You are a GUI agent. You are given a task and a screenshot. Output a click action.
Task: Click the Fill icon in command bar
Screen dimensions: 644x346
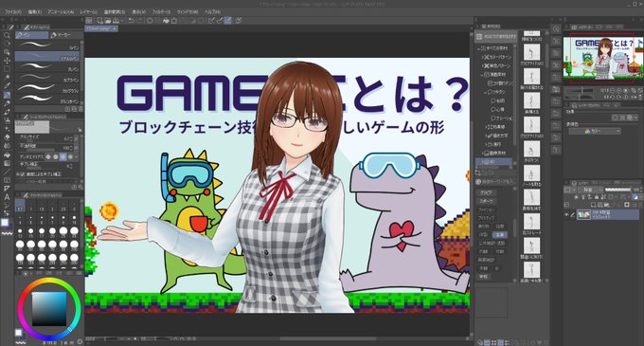[x=166, y=20]
